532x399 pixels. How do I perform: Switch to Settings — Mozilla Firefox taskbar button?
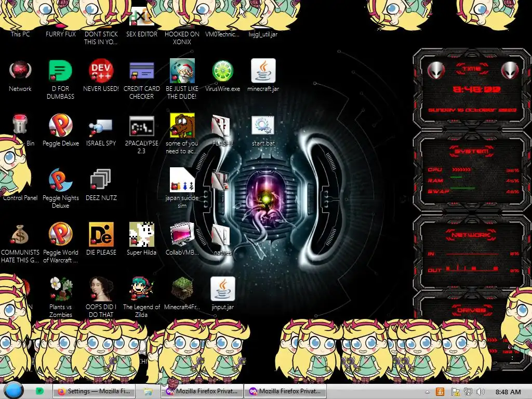[94, 391]
